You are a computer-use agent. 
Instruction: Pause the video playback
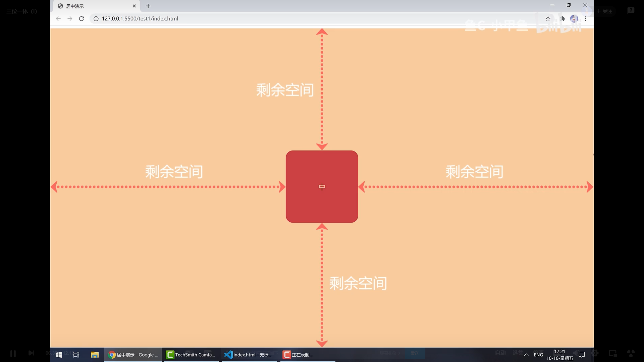point(12,353)
